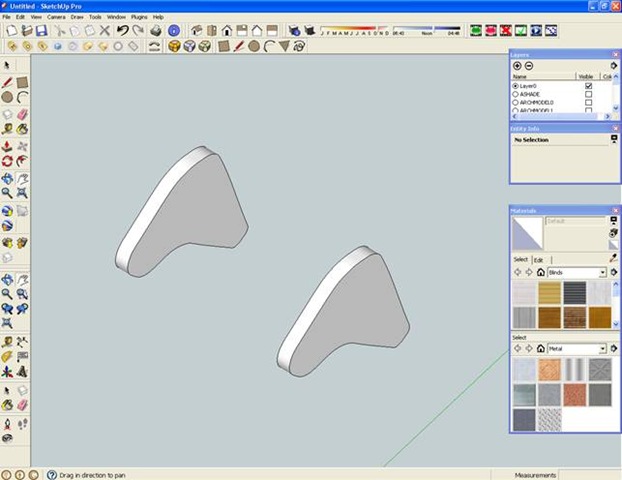This screenshot has height=480, width=622.
Task: Click the Add Layer plus icon
Action: click(517, 65)
